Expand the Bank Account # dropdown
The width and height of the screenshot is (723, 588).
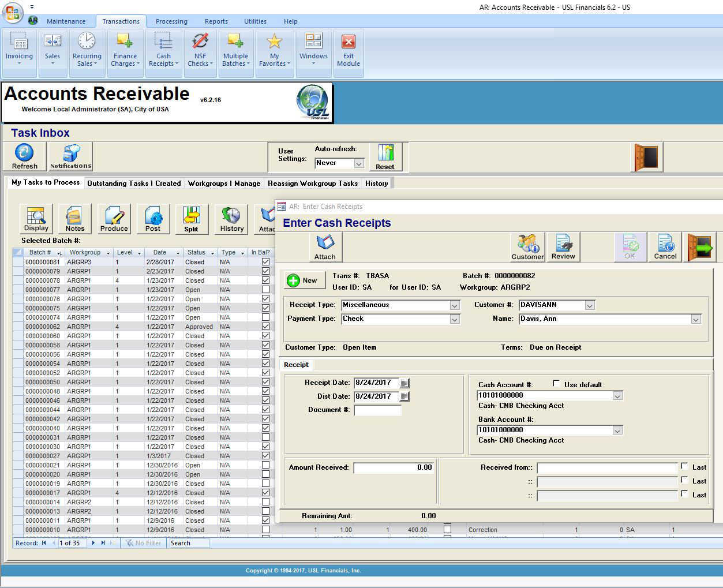click(x=617, y=430)
